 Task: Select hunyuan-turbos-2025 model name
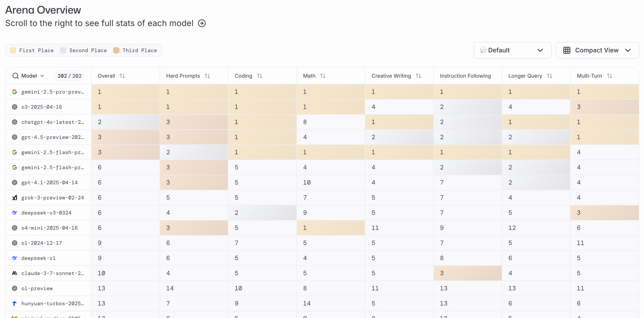(53, 303)
